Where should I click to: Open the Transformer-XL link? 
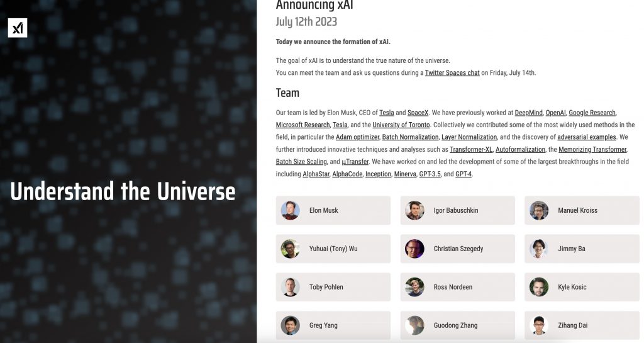[x=471, y=150]
